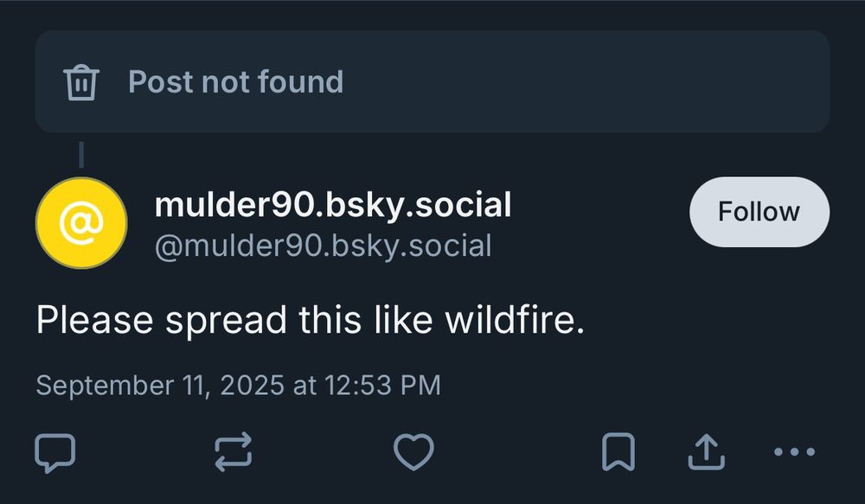Expand the repost options menu
This screenshot has width=865, height=504.
234,450
